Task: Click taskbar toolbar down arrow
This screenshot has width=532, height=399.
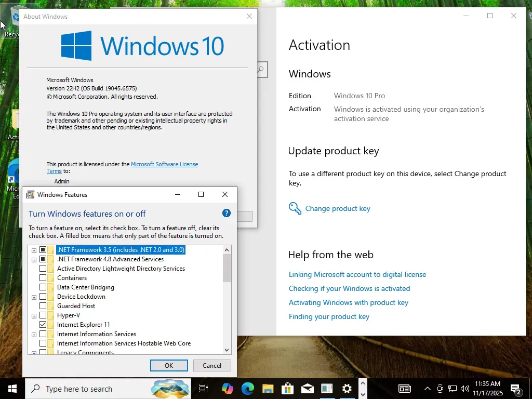Action: [363, 394]
